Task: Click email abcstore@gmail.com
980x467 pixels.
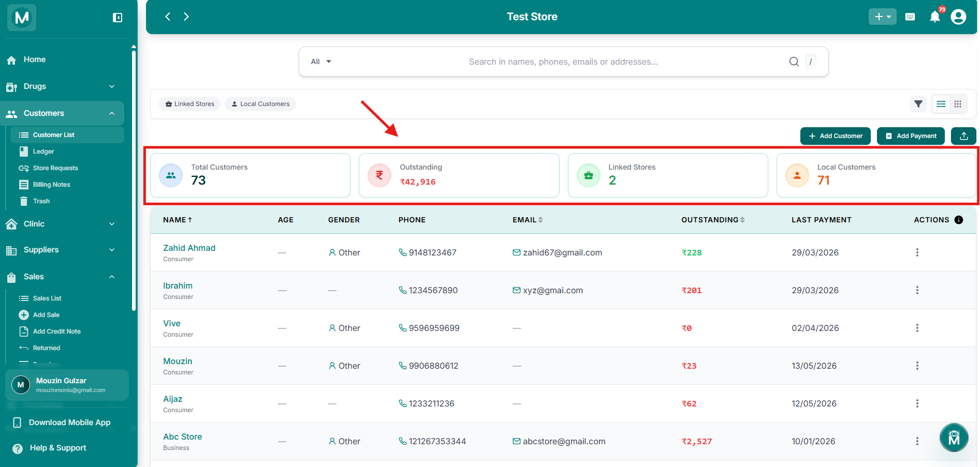Action: point(559,441)
